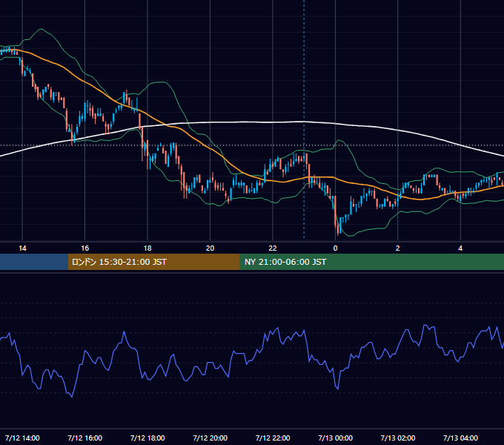504x445 pixels.
Task: Click the 14 hour axis label
Action: pos(22,248)
